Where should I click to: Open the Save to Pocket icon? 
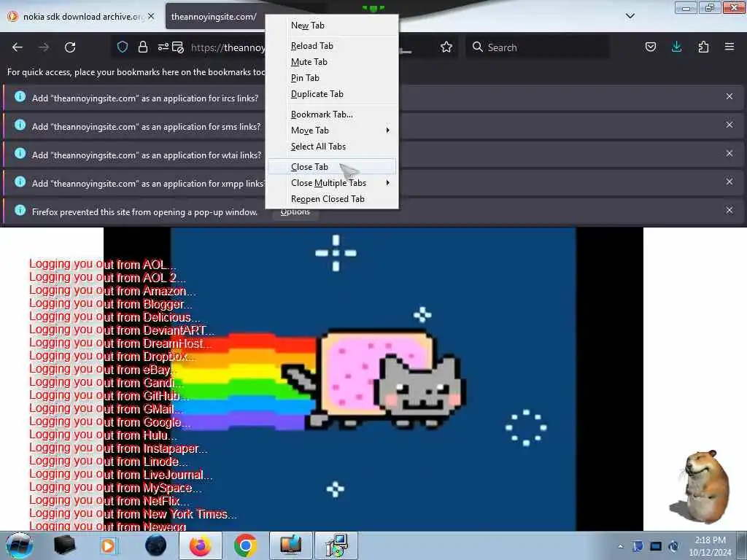click(x=651, y=47)
